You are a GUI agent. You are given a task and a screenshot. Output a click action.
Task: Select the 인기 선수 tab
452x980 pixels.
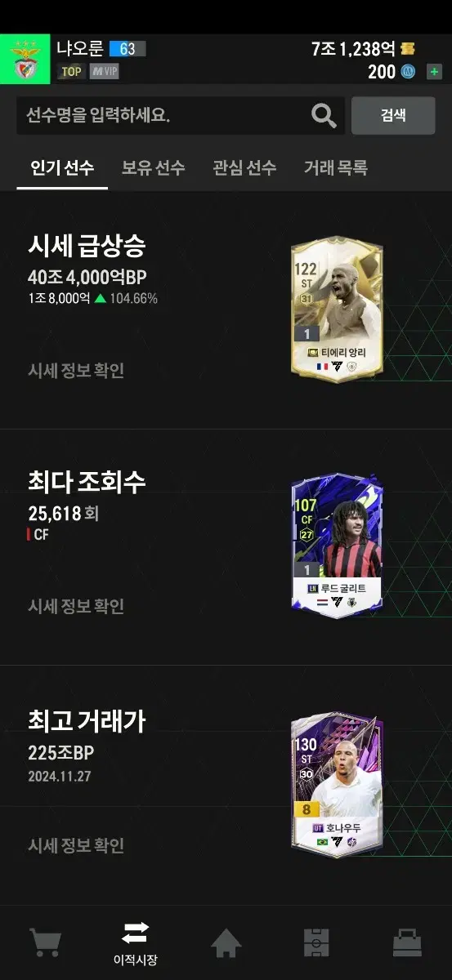[x=62, y=167]
